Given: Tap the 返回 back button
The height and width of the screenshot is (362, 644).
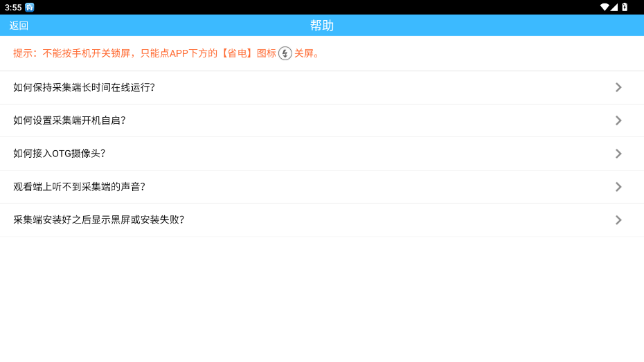Looking at the screenshot, I should 19,26.
